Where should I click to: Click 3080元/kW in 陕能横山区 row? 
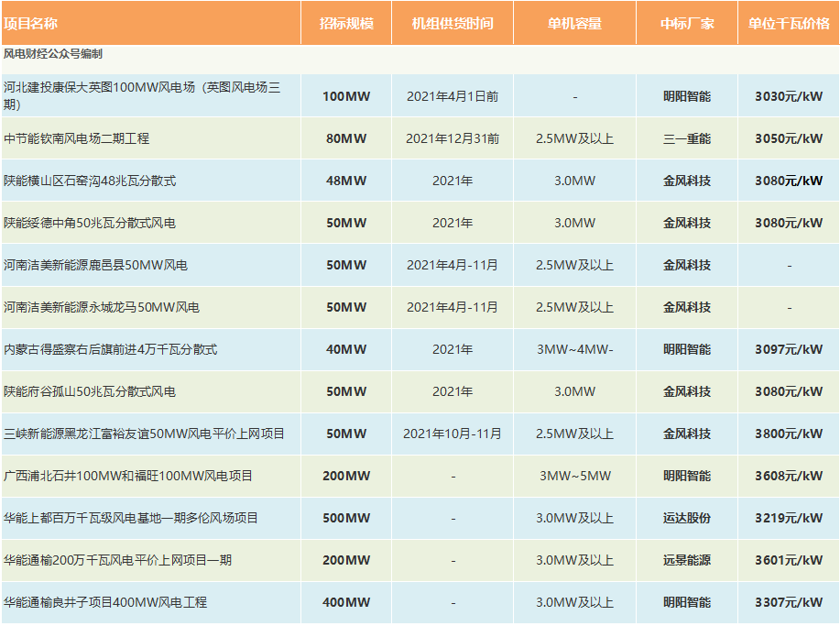[789, 181]
